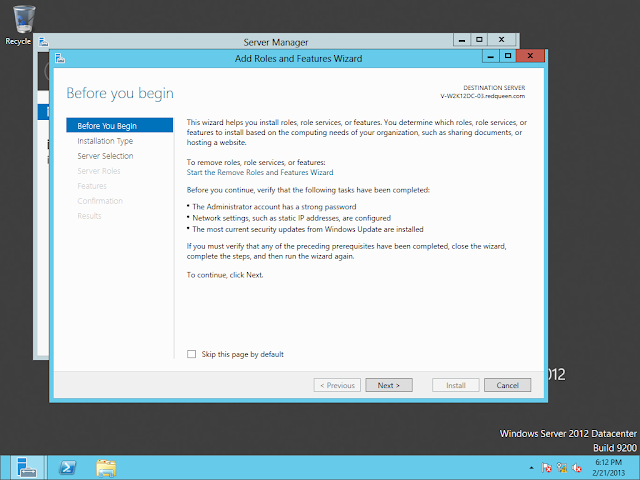Minimize the Server Manager window

point(462,40)
